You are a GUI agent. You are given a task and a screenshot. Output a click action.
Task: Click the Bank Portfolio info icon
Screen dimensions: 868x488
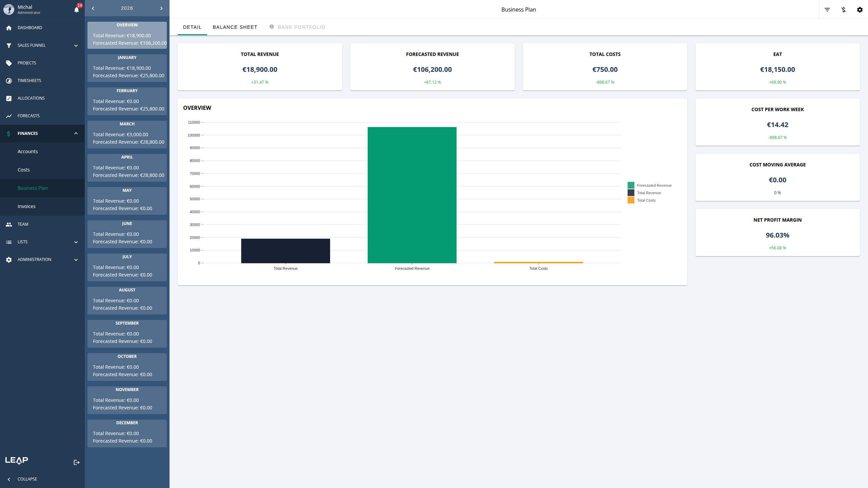[272, 27]
